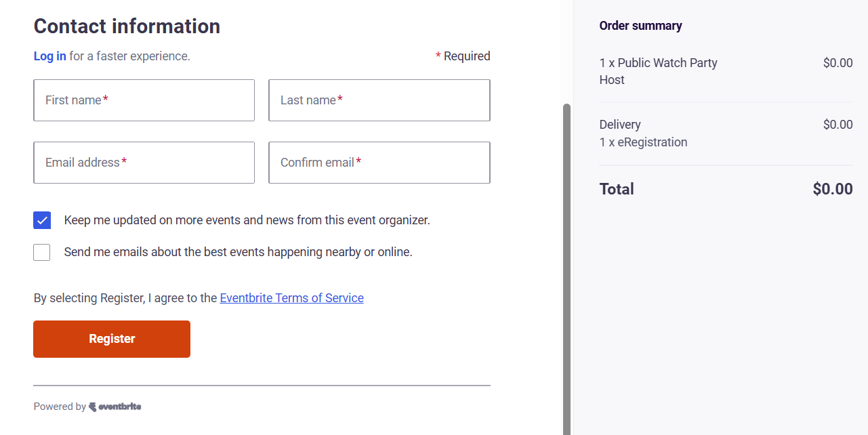Uncheck the organizer updates checkbox
The height and width of the screenshot is (435, 868).
click(42, 220)
